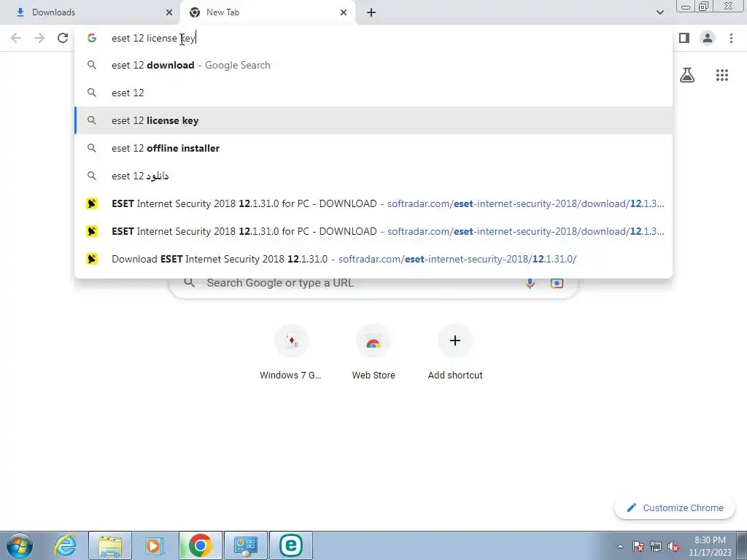The height and width of the screenshot is (560, 747).
Task: Select the 'eset 12 دانلود' suggestion
Action: [x=373, y=176]
